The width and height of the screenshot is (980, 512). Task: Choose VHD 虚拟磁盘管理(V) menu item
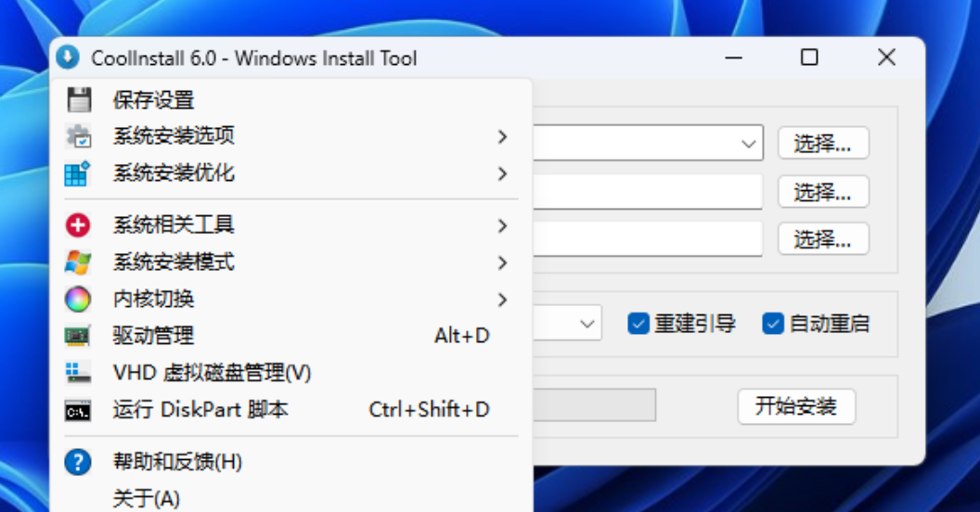pyautogui.click(x=291, y=373)
